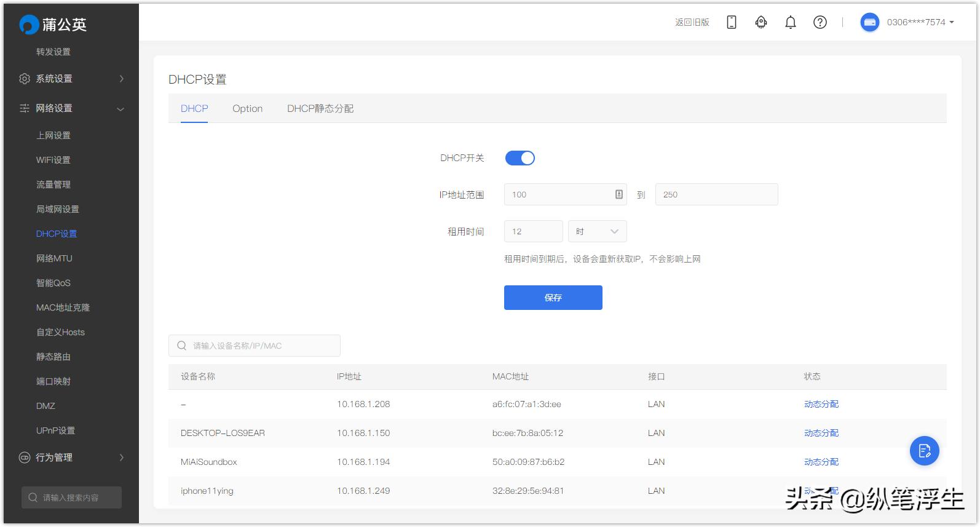The width and height of the screenshot is (980, 527).
Task: Select DHCP设置 in the sidebar
Action: (x=57, y=234)
